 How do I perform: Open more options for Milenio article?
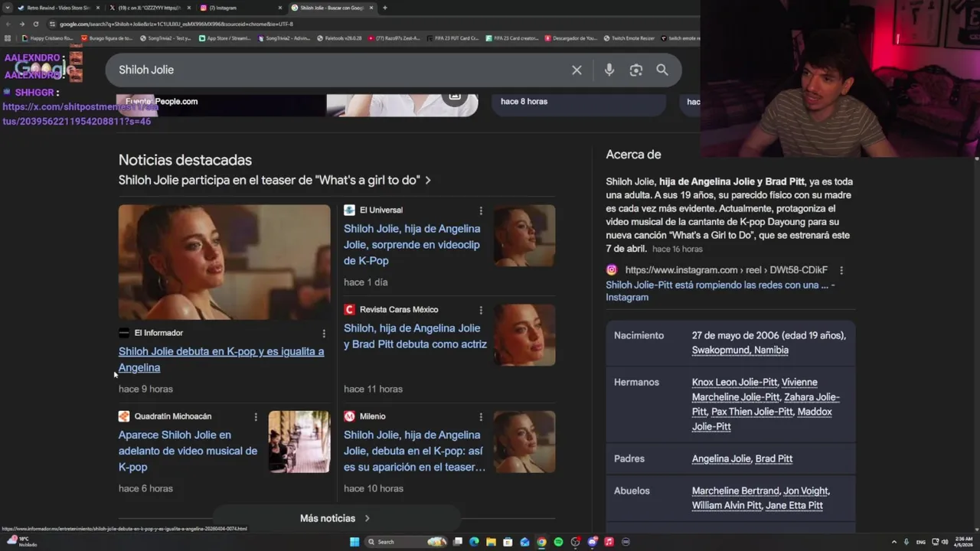pyautogui.click(x=481, y=417)
